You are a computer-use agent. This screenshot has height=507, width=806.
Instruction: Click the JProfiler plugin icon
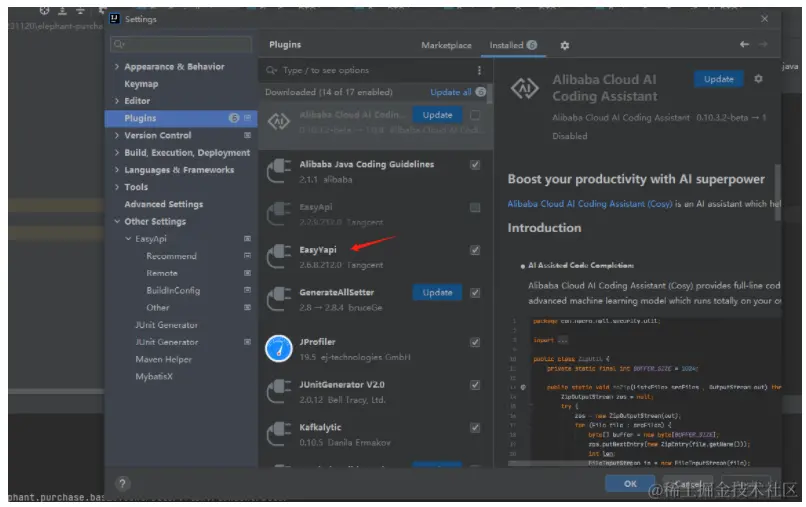(x=279, y=349)
